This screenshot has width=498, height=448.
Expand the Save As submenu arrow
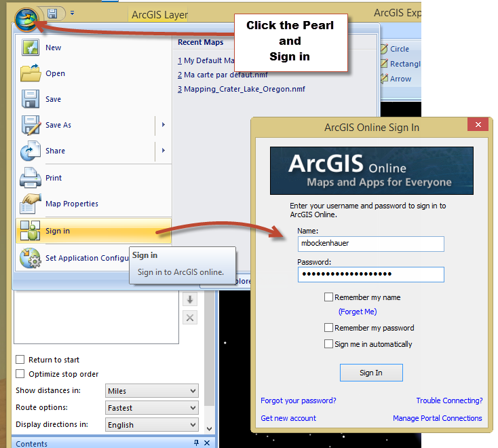coord(164,124)
